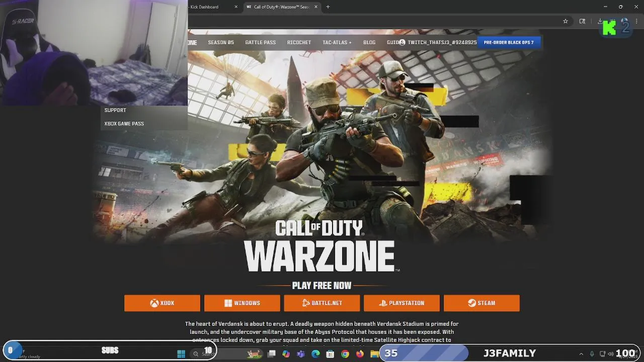Click the Windows play button
The image size is (644, 362).
[x=242, y=303]
